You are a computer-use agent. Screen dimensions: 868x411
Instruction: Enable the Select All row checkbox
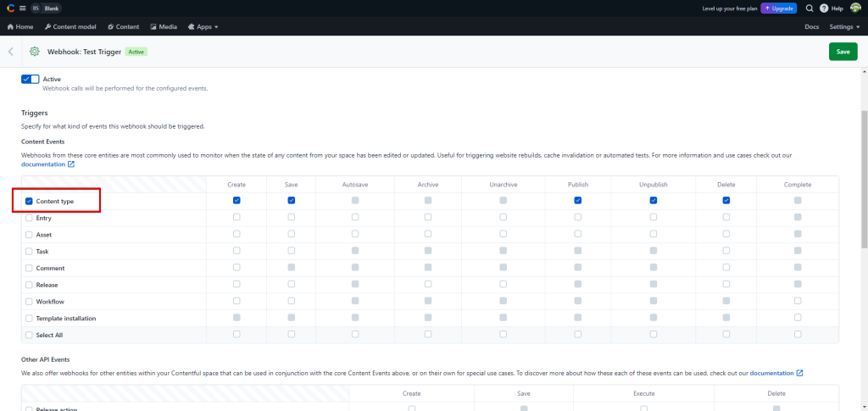(x=30, y=335)
